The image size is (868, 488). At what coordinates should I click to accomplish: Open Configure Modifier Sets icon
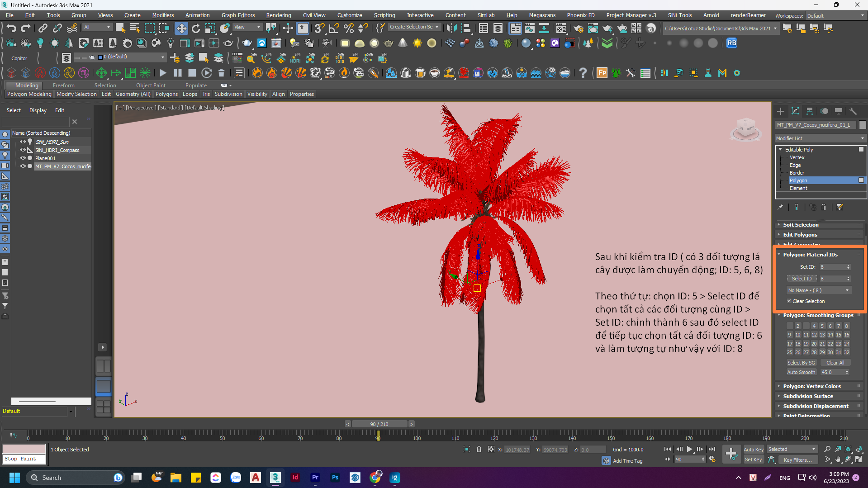click(x=840, y=207)
